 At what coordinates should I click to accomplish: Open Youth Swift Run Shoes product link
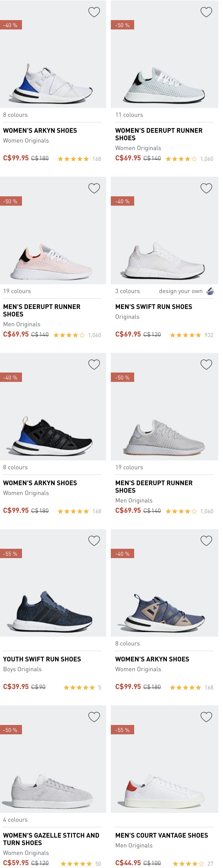click(42, 660)
